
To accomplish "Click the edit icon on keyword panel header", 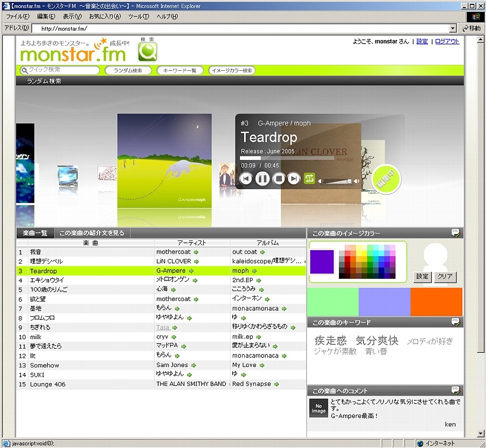I will (456, 323).
